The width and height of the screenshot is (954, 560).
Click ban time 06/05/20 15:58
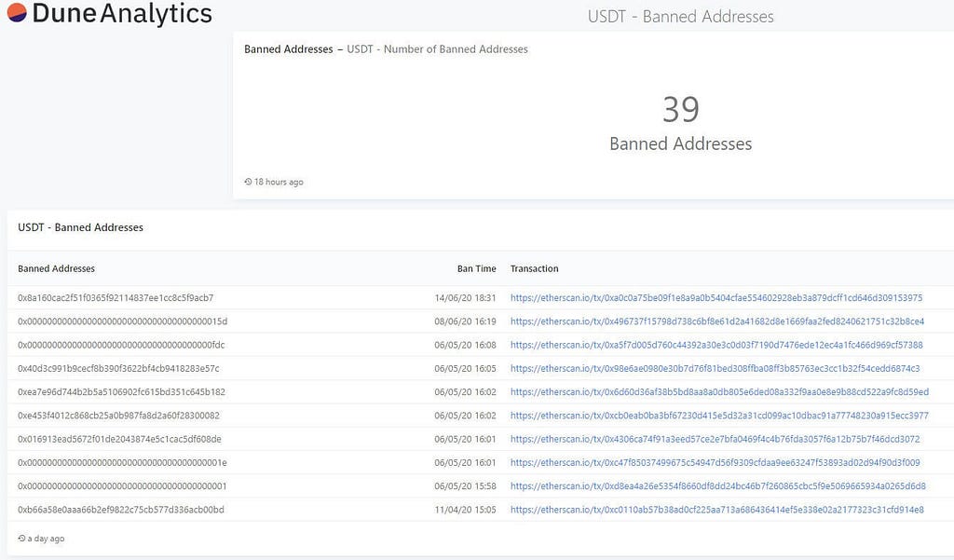[x=465, y=485]
